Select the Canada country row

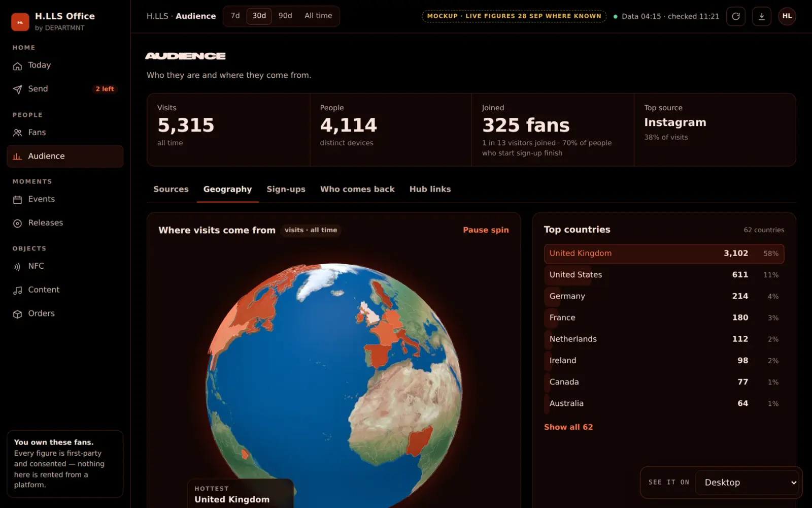click(x=664, y=382)
